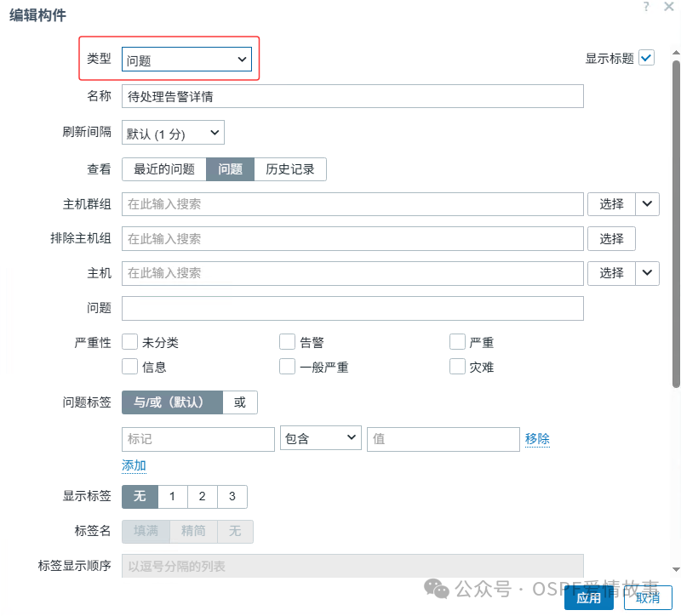Click the 主机群组 search field
This screenshot has height=616, width=681.
pos(352,204)
